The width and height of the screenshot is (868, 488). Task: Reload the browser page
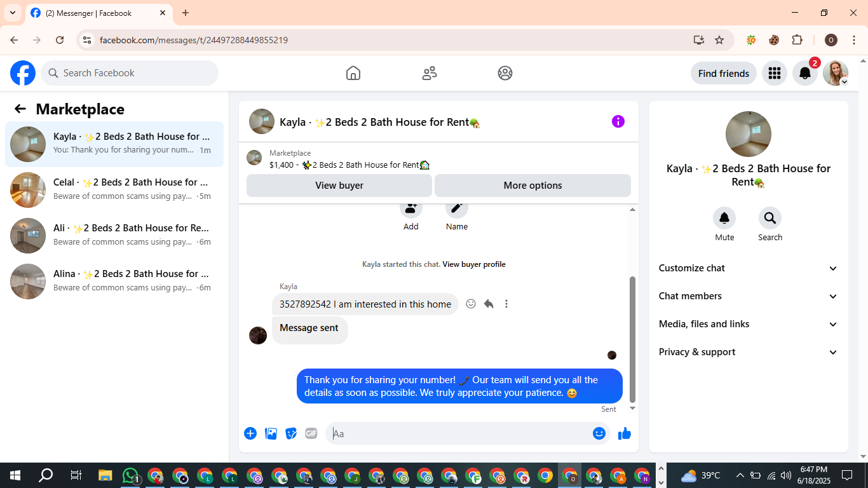point(60,40)
